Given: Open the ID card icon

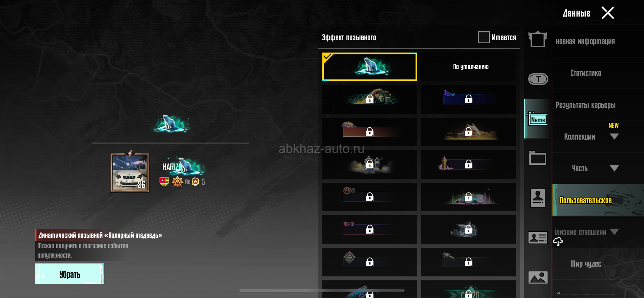Looking at the screenshot, I should [x=538, y=238].
